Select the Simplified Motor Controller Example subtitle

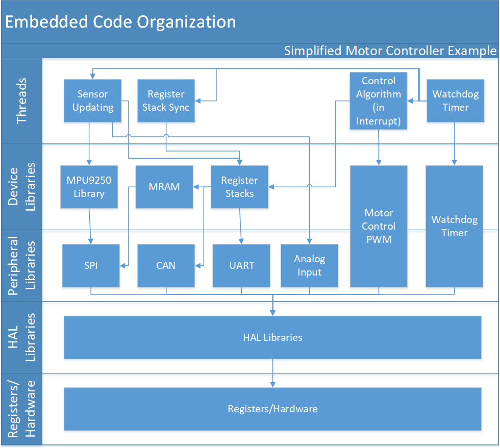click(x=390, y=51)
